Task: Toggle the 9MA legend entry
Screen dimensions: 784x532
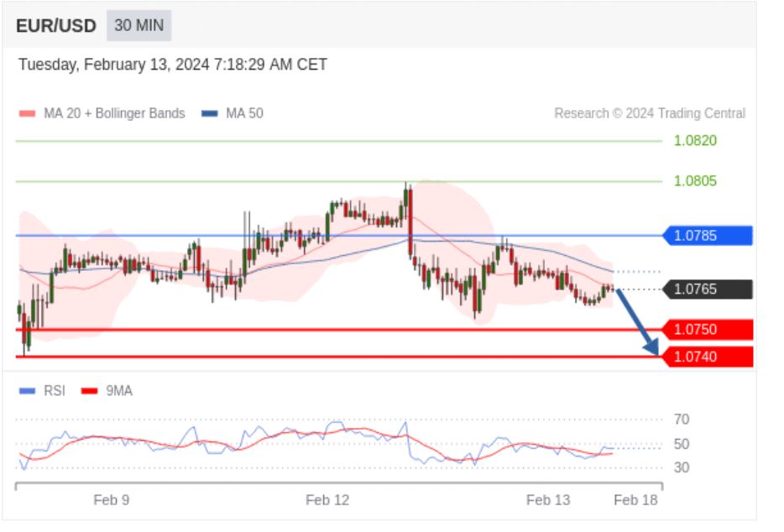Action: tap(107, 390)
